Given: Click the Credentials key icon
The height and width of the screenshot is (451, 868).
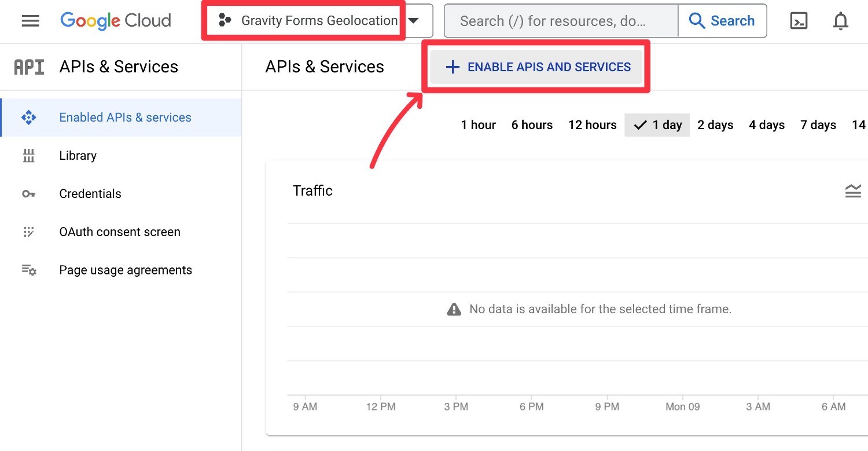Looking at the screenshot, I should tap(29, 193).
